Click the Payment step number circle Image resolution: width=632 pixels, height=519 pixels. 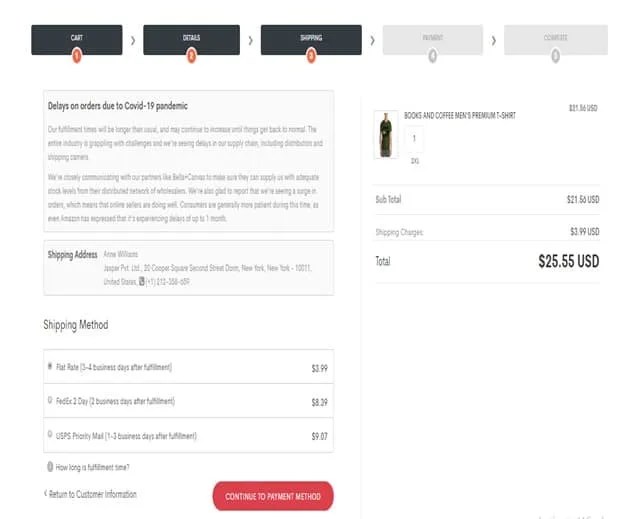432,55
